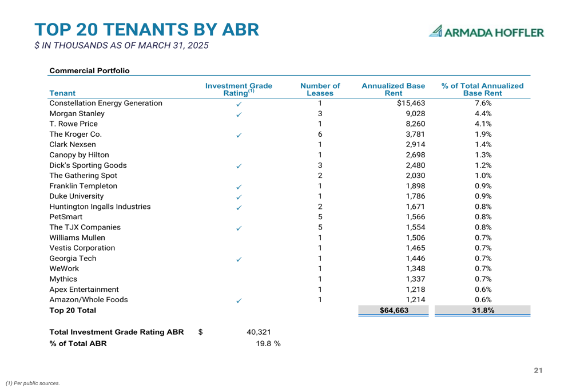Select the tenant name 'Georgia Tech'
Image resolution: width=572 pixels, height=392 pixels.
click(73, 259)
